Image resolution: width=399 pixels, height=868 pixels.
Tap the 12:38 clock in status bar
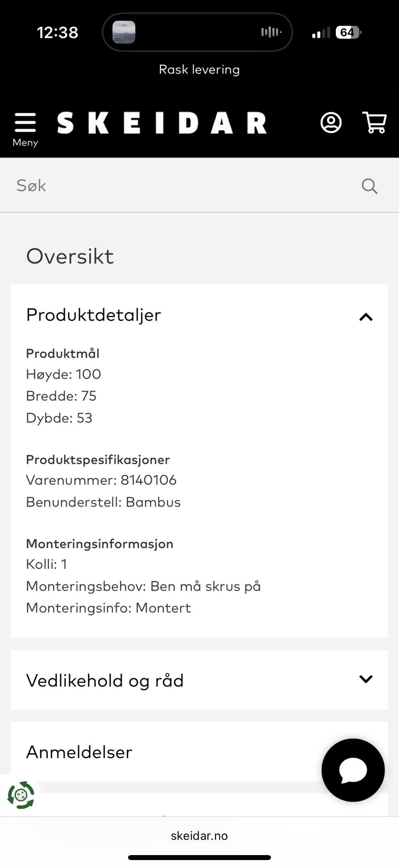tap(57, 32)
